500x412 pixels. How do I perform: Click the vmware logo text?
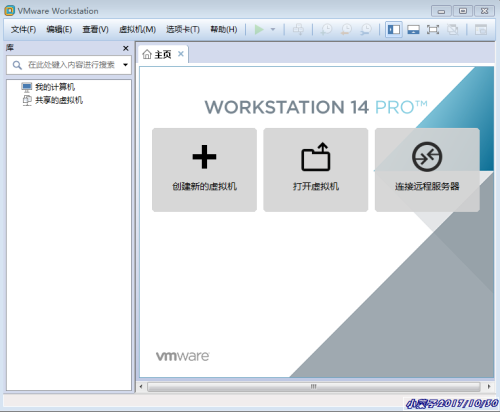pos(183,356)
